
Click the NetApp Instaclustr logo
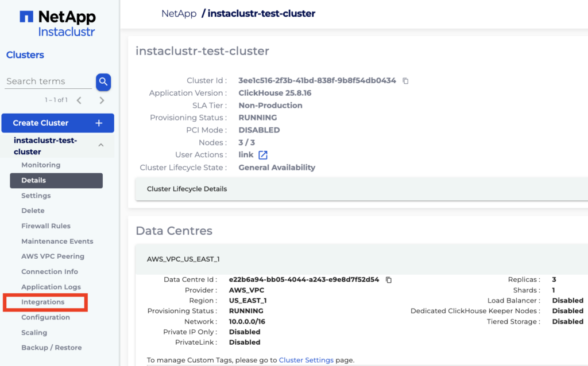coord(57,24)
